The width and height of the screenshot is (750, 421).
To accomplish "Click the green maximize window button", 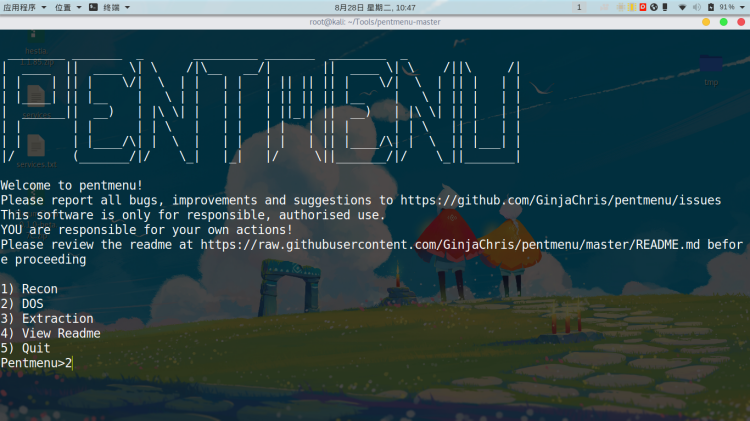I will pyautogui.click(x=724, y=22).
